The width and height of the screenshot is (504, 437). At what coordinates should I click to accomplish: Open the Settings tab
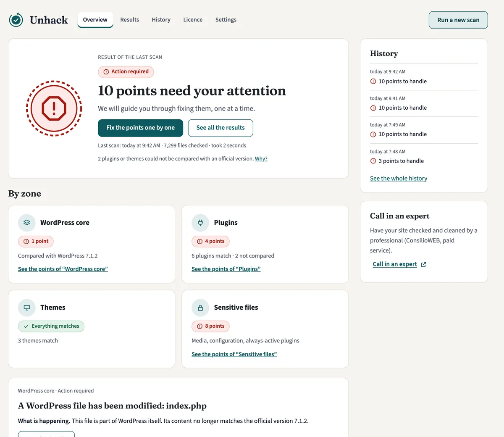point(226,20)
